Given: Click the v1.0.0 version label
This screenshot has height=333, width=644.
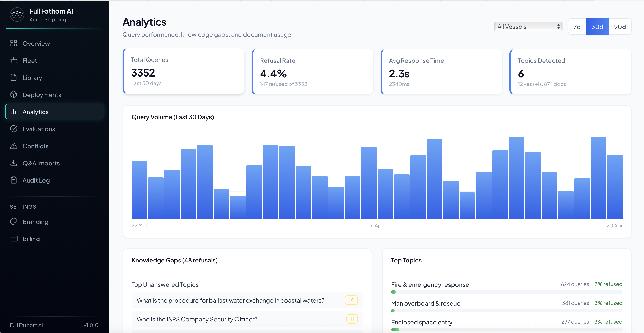Looking at the screenshot, I should (x=91, y=325).
